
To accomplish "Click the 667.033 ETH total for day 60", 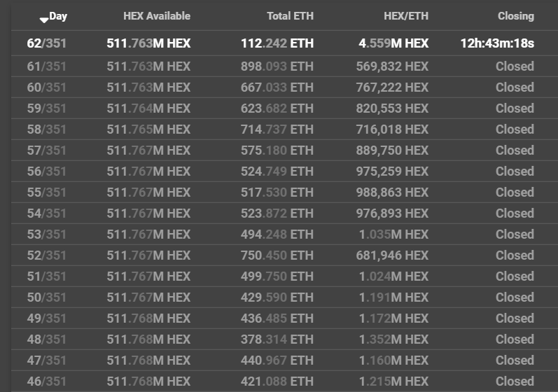I will coord(277,87).
